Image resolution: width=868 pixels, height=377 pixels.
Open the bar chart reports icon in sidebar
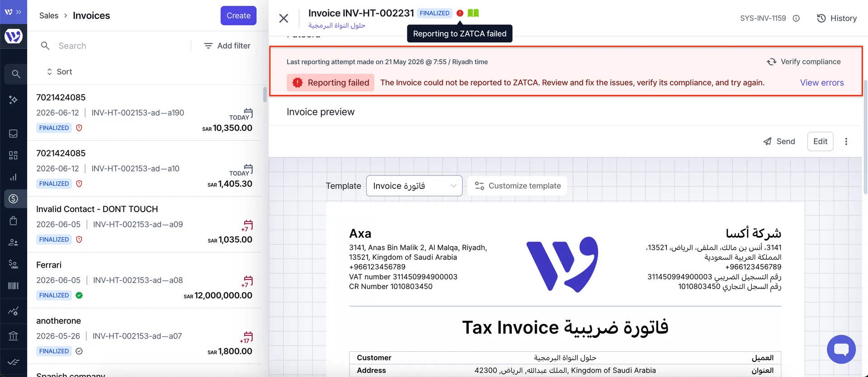tap(14, 177)
